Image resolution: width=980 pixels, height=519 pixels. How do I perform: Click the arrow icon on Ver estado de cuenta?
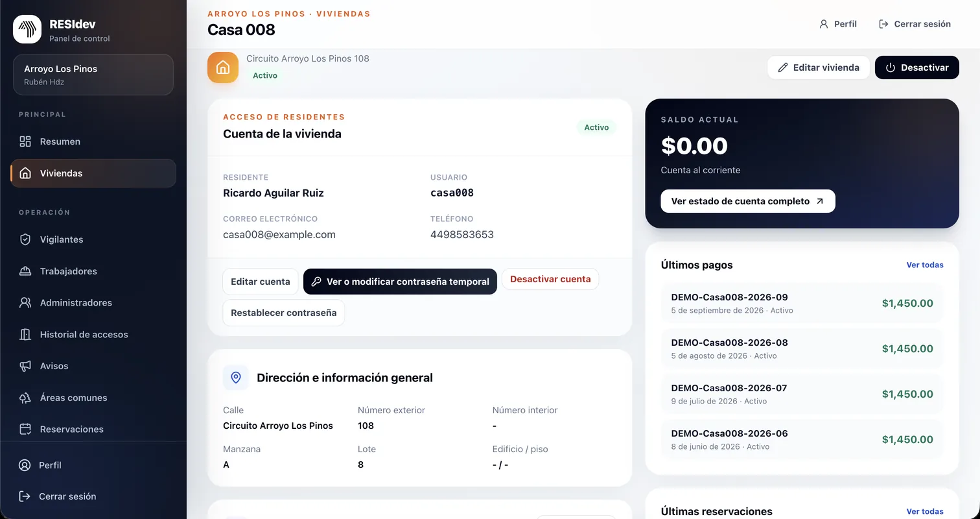(820, 201)
